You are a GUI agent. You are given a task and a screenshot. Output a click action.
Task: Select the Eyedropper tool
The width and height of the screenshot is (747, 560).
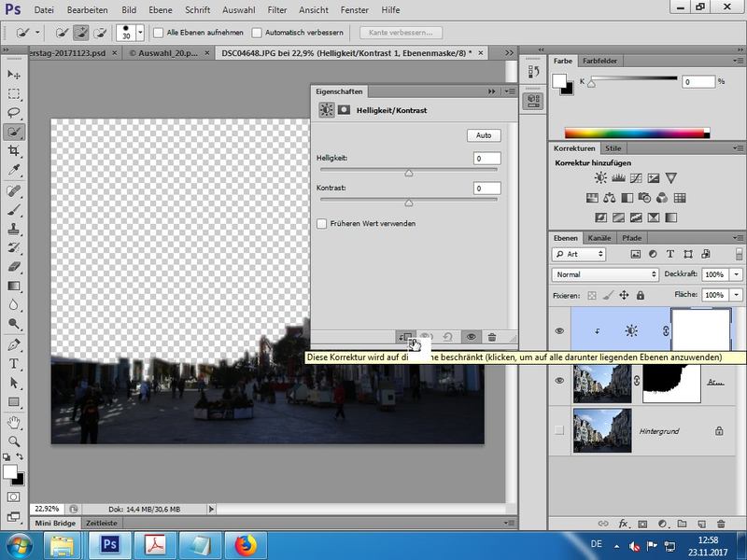click(14, 170)
